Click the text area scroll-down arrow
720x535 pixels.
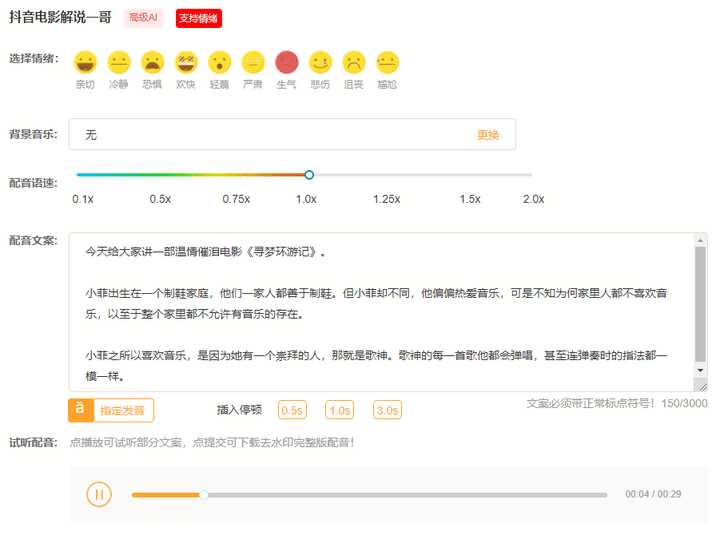coord(700,370)
